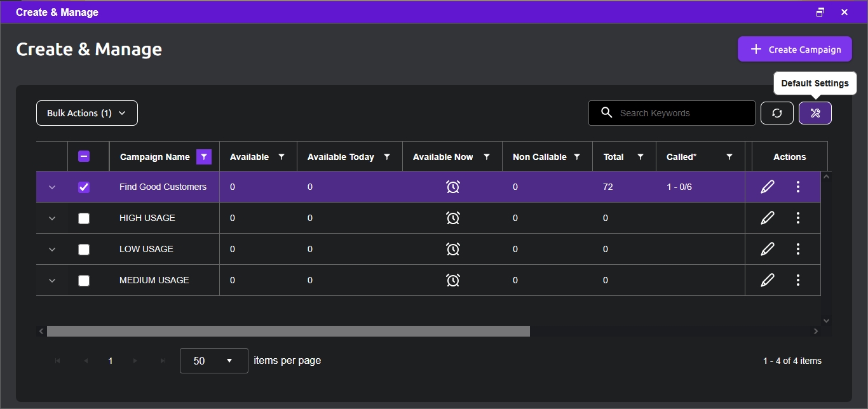Viewport: 868px width, 409px height.
Task: Open the Campaign Name column filter
Action: 203,157
